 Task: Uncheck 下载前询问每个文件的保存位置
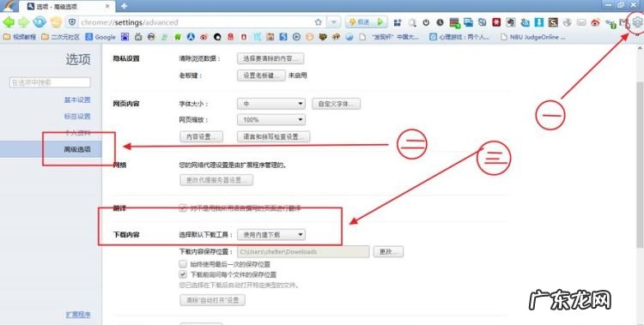[183, 274]
